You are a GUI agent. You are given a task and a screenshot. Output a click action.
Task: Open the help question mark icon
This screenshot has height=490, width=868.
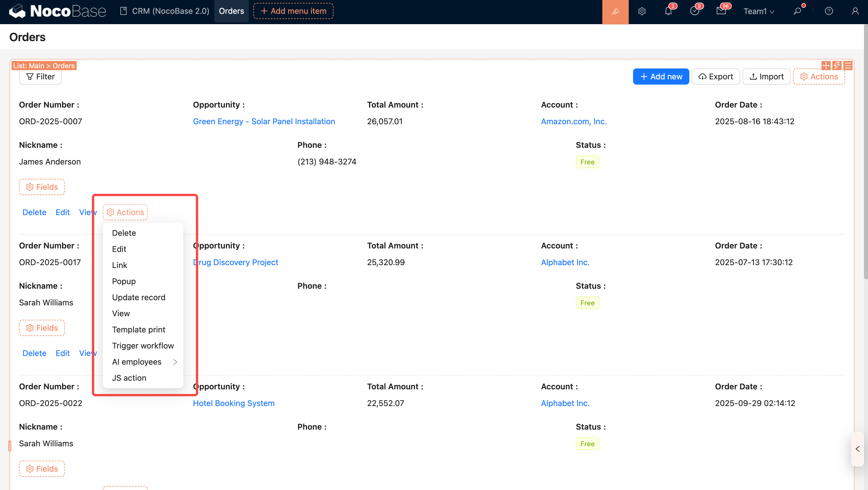829,12
